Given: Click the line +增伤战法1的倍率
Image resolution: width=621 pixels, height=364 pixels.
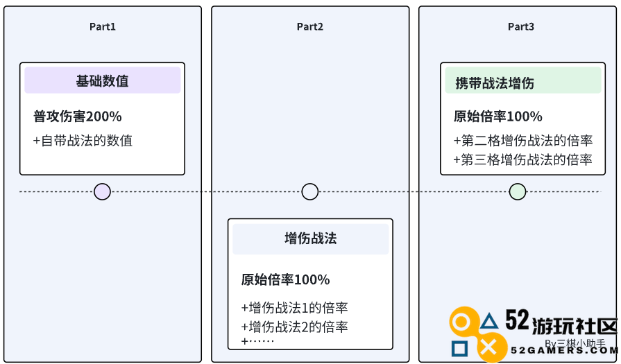Looking at the screenshot, I should tap(295, 307).
